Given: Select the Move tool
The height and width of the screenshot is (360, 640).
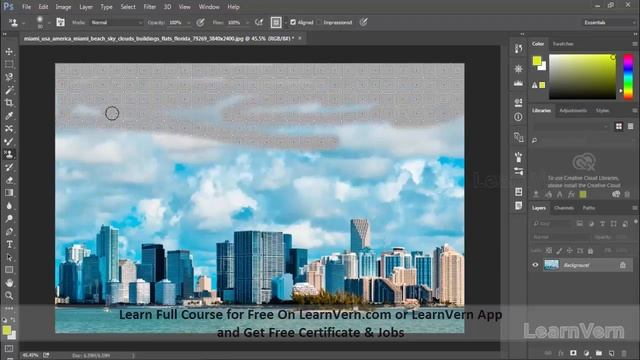Looking at the screenshot, I should tap(9, 51).
